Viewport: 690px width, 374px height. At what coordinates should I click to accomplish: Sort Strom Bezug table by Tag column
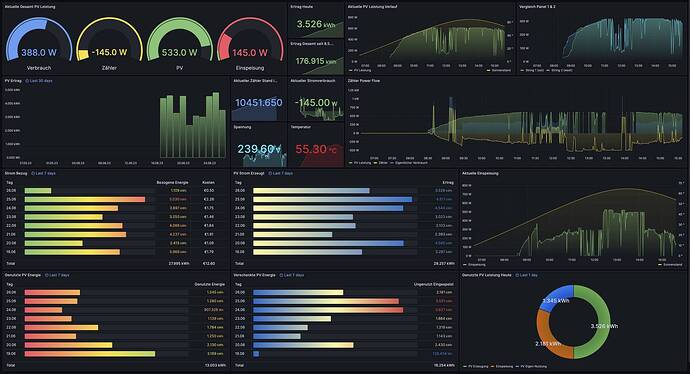(x=10, y=182)
